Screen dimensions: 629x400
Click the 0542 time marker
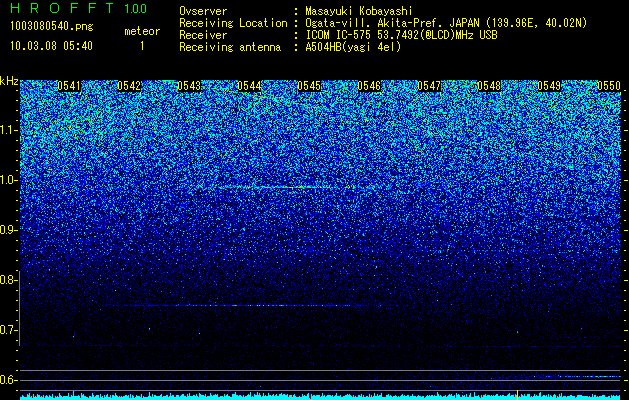coord(129,86)
